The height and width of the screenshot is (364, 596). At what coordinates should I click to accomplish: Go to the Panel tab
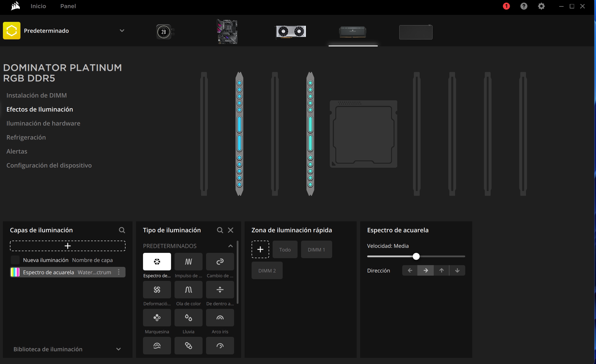click(x=68, y=6)
